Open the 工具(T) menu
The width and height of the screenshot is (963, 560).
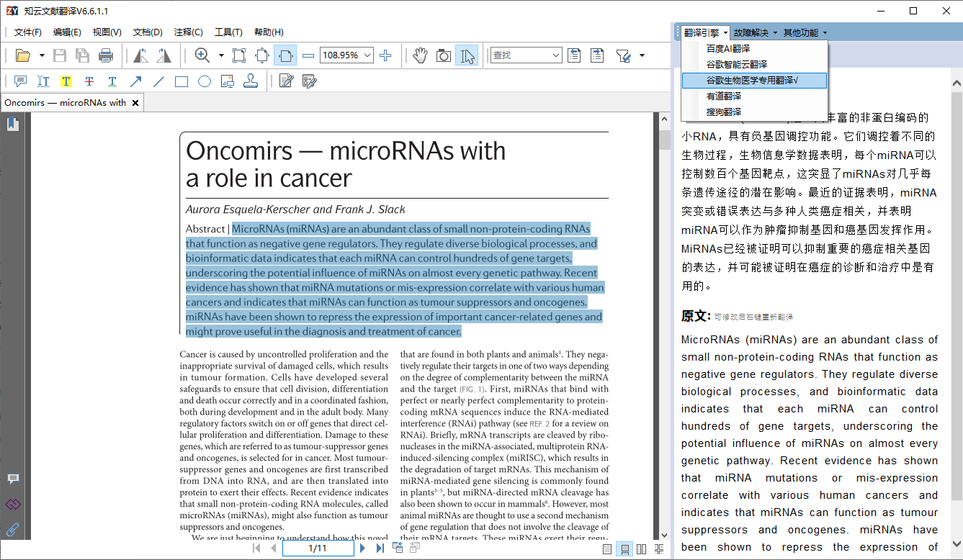(x=228, y=32)
